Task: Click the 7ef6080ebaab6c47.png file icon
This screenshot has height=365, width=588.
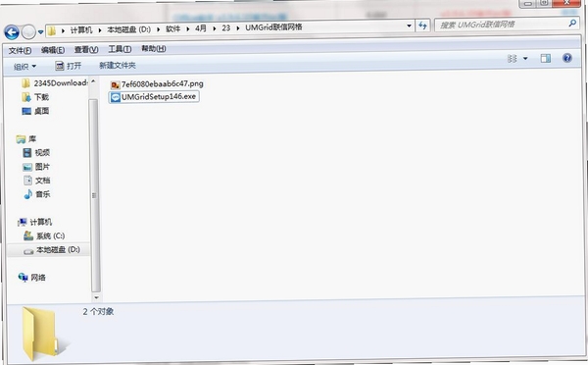Action: (x=116, y=85)
